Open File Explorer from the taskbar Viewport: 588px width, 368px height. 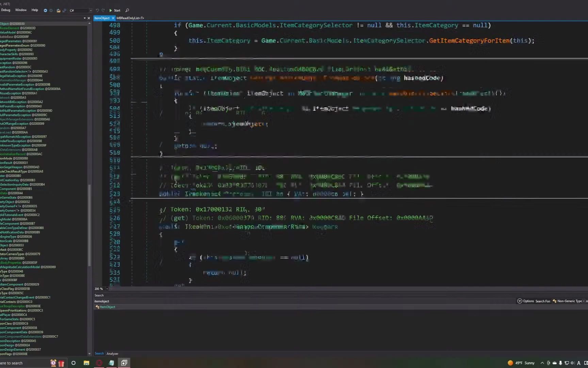[x=86, y=363]
